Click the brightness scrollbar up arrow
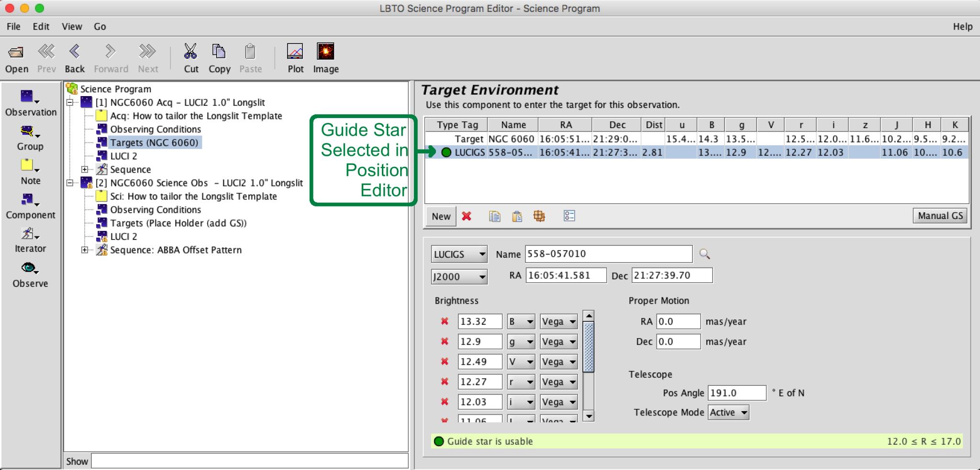 coord(589,316)
